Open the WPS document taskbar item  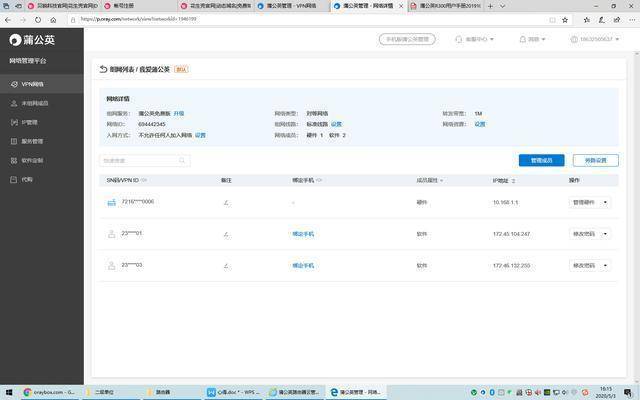[234, 392]
